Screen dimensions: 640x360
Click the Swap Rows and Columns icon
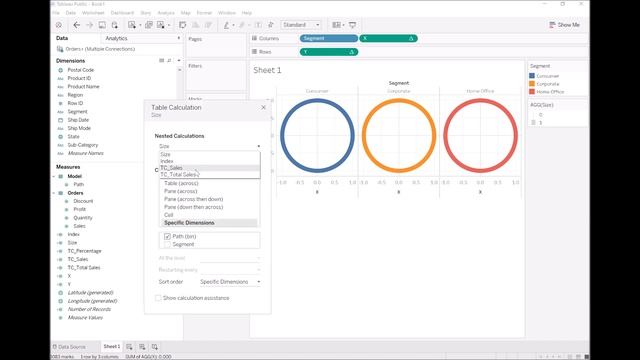(x=182, y=25)
